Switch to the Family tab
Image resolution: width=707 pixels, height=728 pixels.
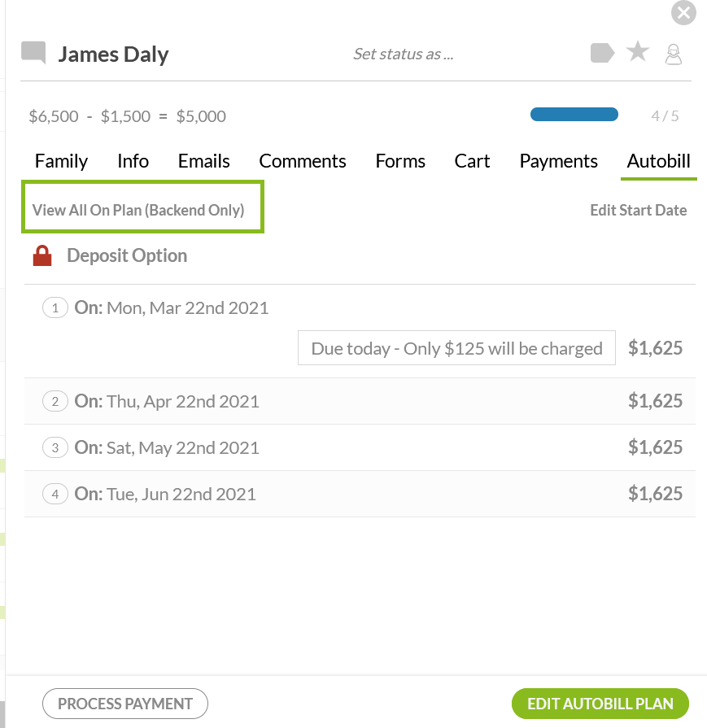tap(61, 161)
